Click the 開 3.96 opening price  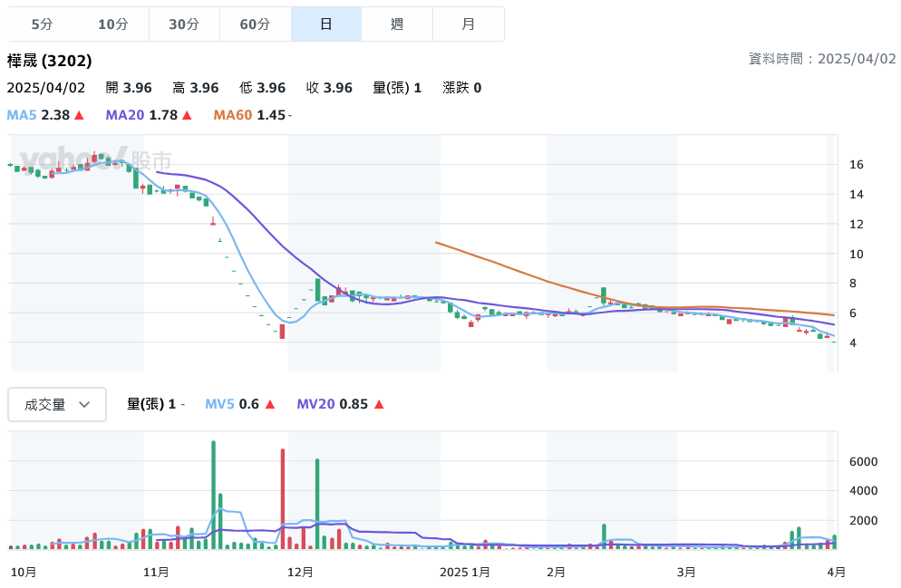click(x=129, y=88)
